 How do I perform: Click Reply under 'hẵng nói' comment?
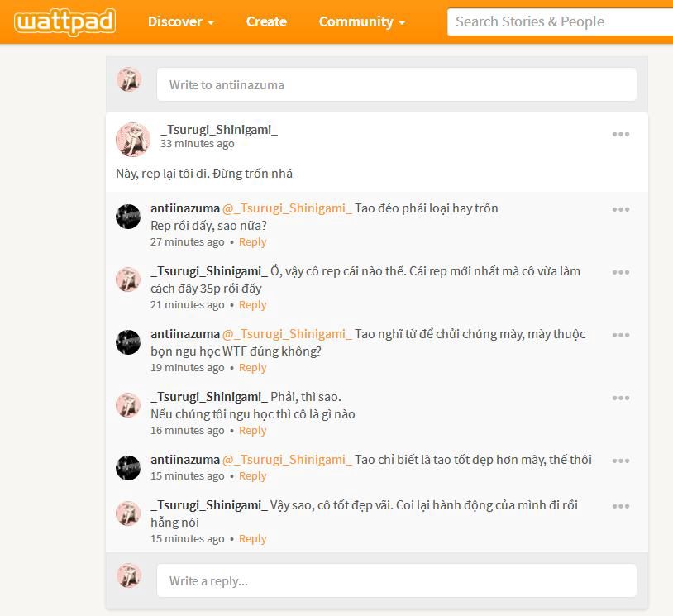(x=252, y=539)
